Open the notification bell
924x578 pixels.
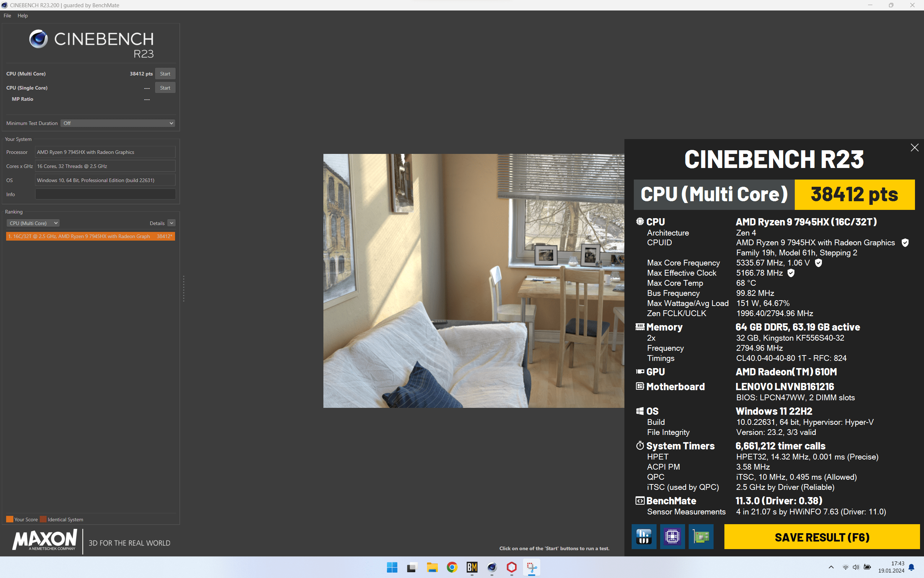coord(912,567)
